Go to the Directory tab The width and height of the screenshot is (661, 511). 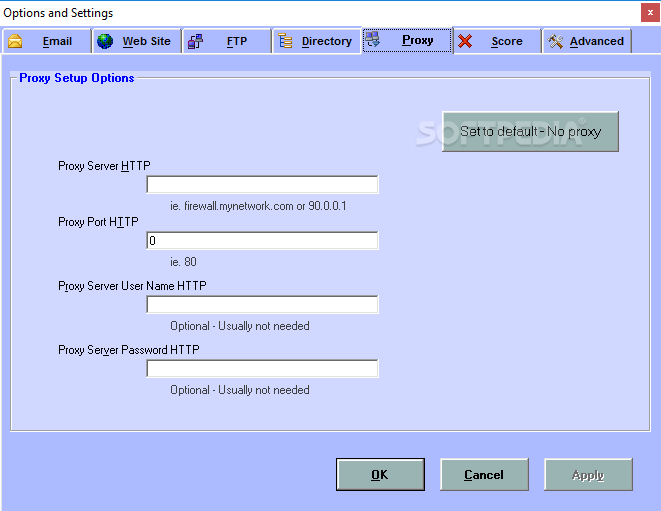tap(317, 41)
